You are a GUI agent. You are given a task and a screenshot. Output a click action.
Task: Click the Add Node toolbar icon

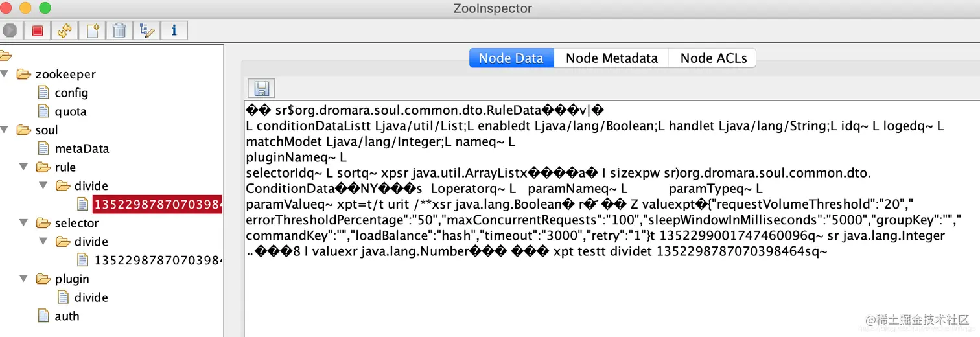click(x=91, y=30)
